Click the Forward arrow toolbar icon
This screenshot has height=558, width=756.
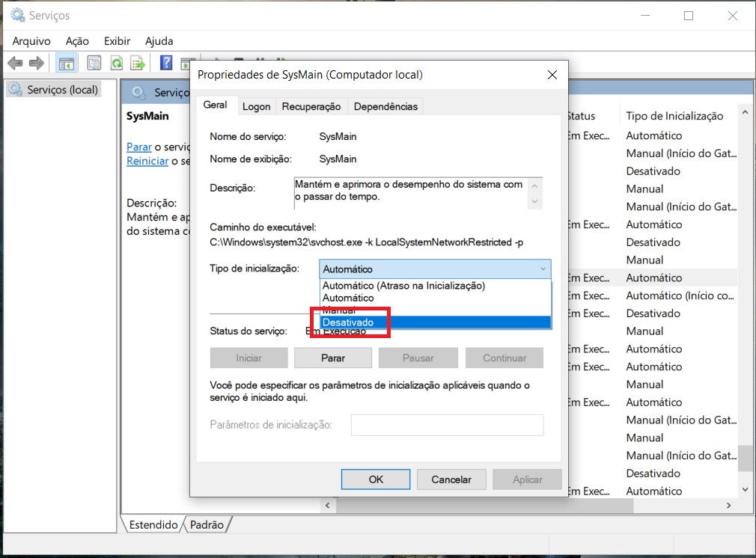click(x=37, y=63)
